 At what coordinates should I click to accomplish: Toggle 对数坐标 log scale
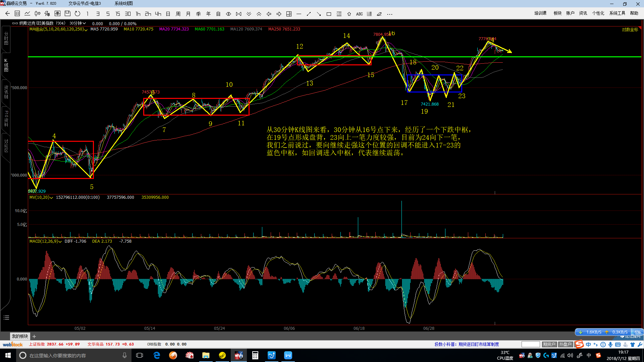click(630, 29)
